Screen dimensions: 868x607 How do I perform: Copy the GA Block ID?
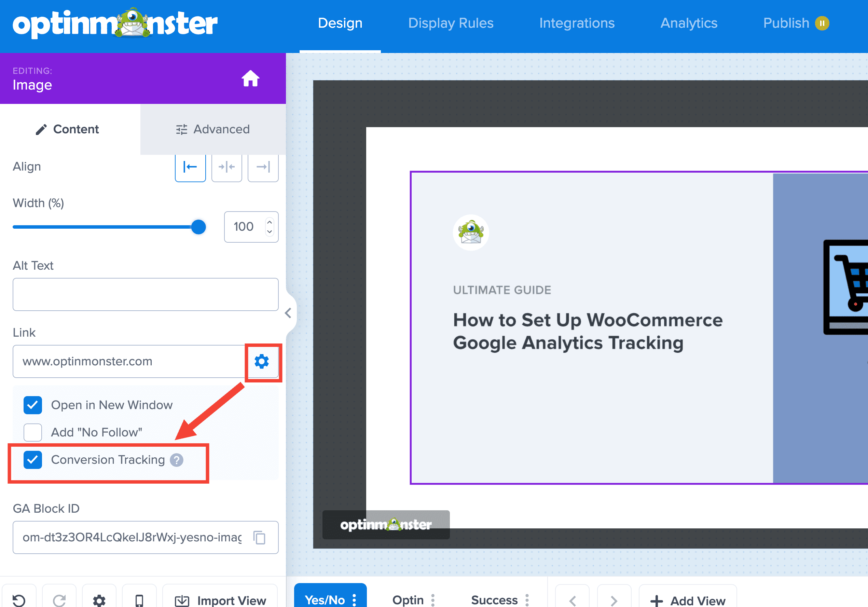coord(259,537)
